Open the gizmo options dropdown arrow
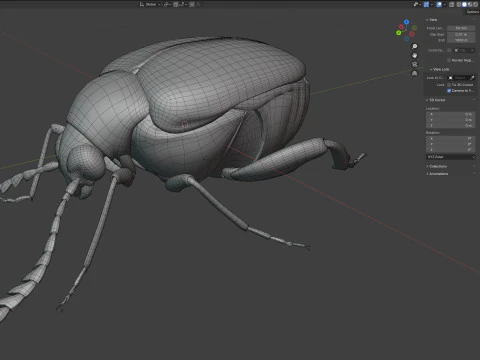This screenshot has width=480, height=360. (x=432, y=4)
